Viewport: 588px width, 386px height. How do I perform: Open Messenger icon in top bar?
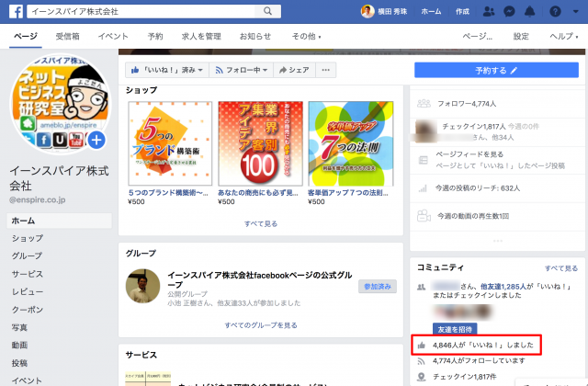[x=509, y=12]
